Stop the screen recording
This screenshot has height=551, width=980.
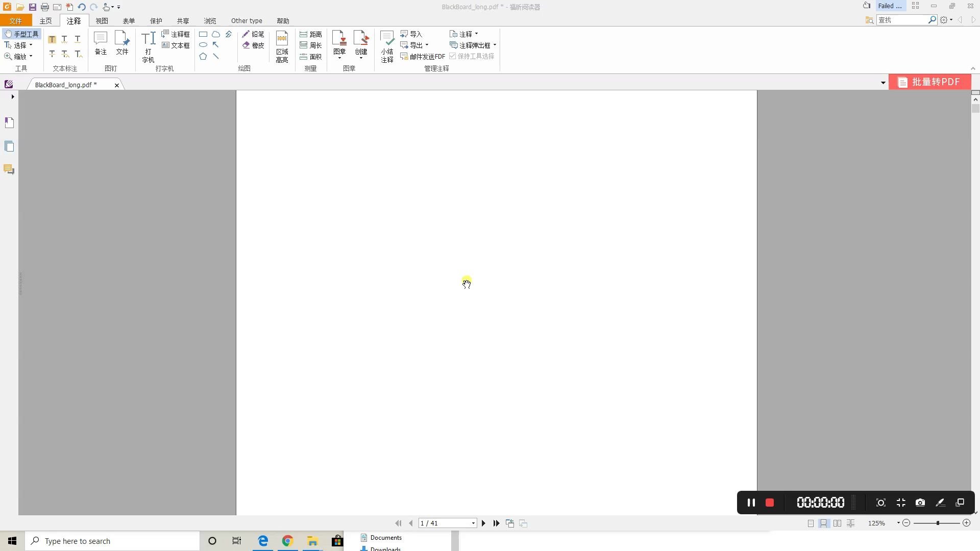770,503
